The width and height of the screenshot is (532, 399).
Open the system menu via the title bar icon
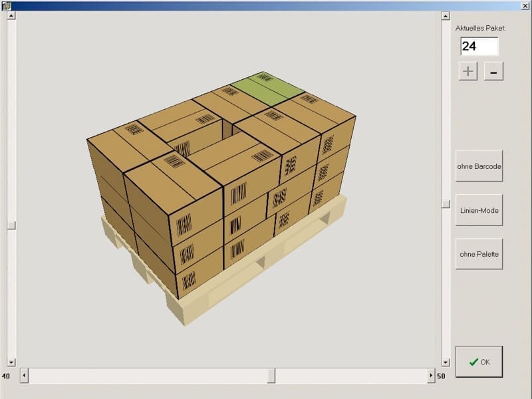(5, 5)
